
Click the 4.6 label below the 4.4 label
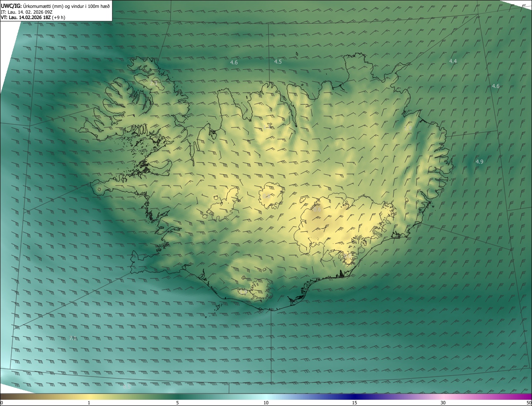point(495,86)
